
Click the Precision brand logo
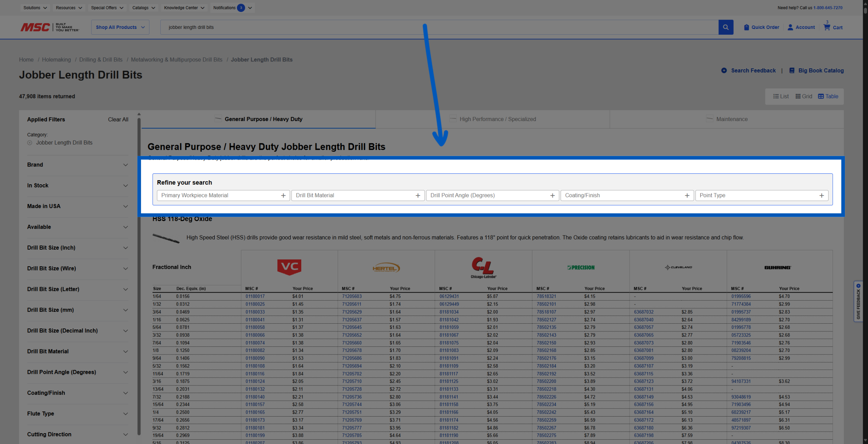click(x=581, y=267)
